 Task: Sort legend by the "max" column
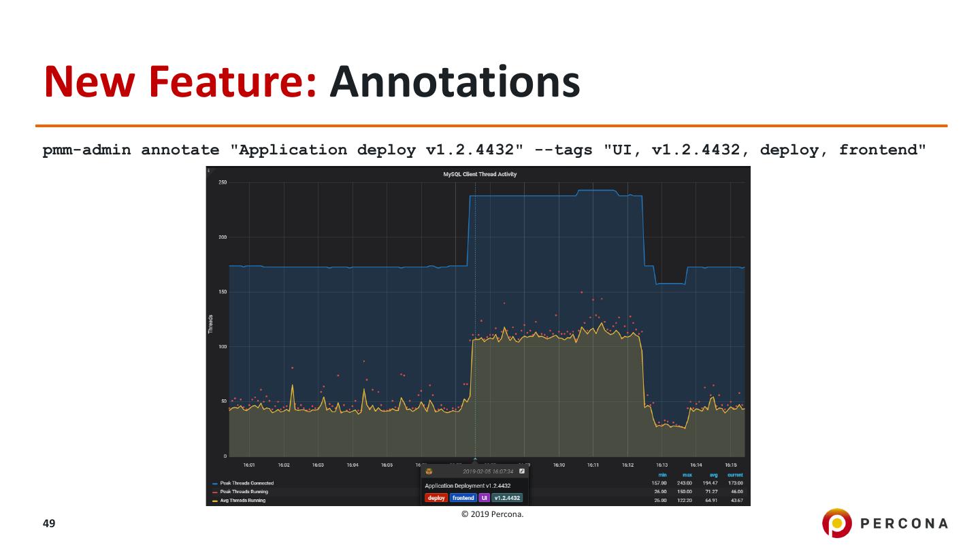coord(687,475)
